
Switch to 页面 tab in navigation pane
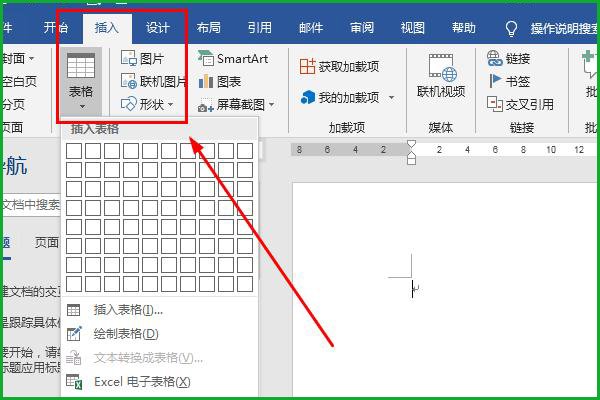[x=47, y=242]
